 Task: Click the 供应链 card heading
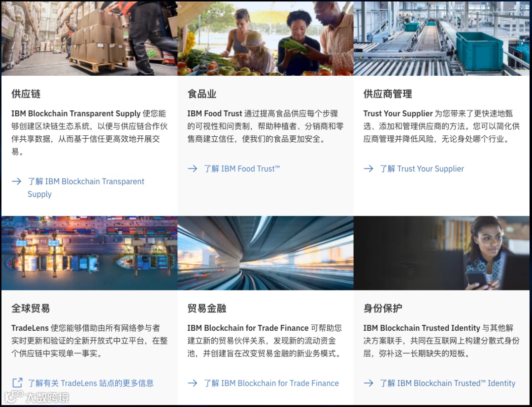pyautogui.click(x=26, y=94)
